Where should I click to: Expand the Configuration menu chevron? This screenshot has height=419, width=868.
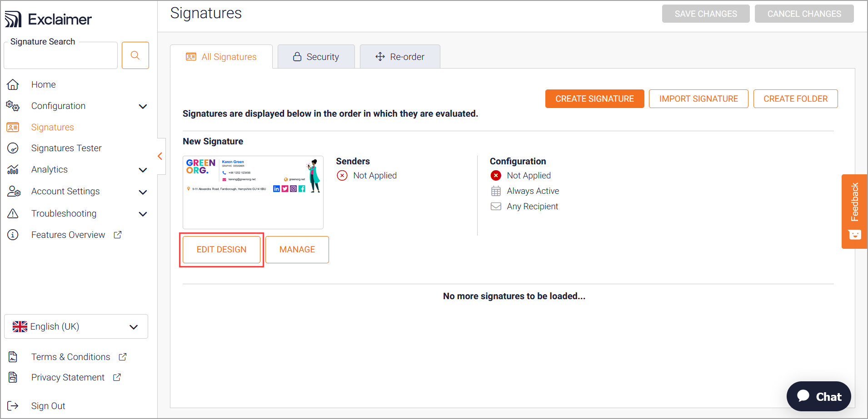[x=143, y=106]
